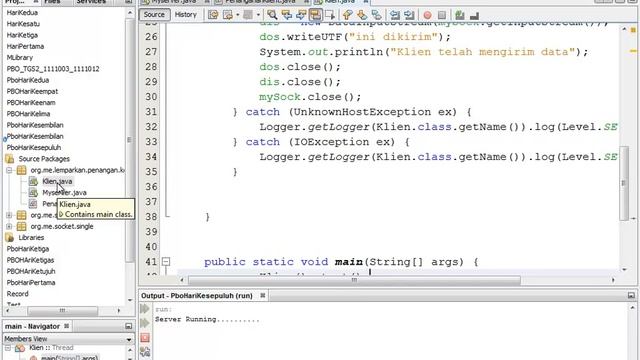Stop macro recording grey square
The height and width of the screenshot is (360, 640).
coord(442,15)
